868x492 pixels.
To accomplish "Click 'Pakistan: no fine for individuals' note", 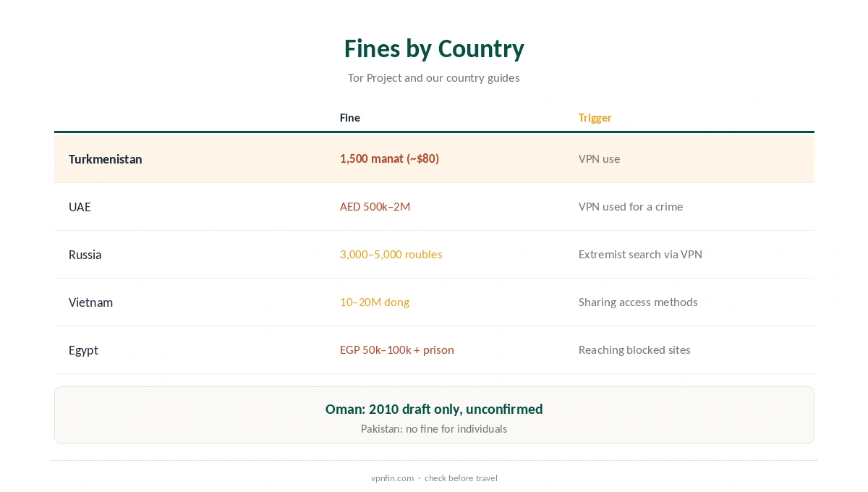I will (x=434, y=428).
